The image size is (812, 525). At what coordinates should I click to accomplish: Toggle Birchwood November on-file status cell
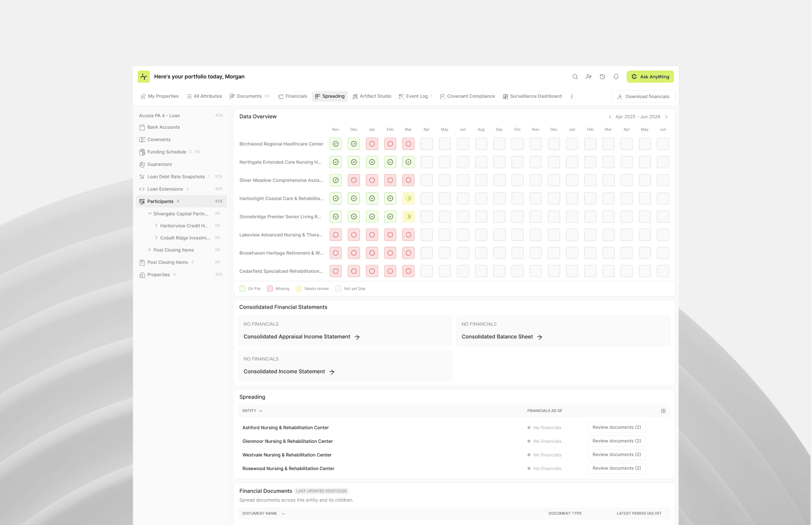tap(335, 144)
